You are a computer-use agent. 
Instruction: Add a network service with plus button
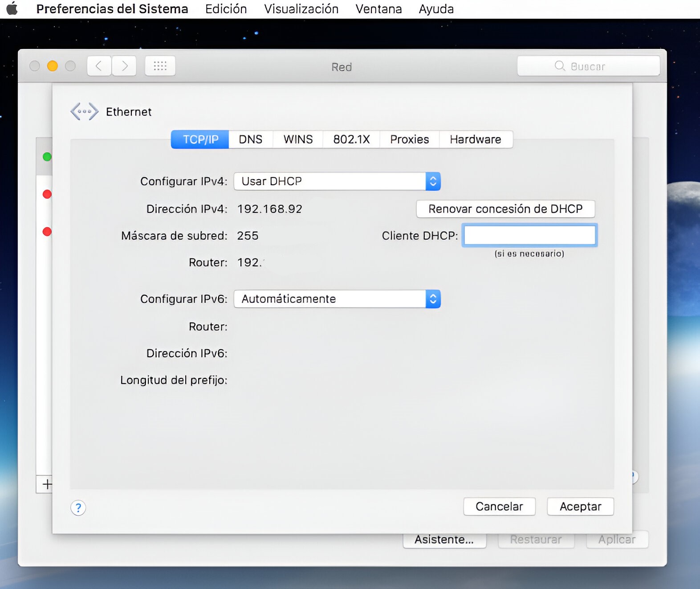(x=47, y=484)
